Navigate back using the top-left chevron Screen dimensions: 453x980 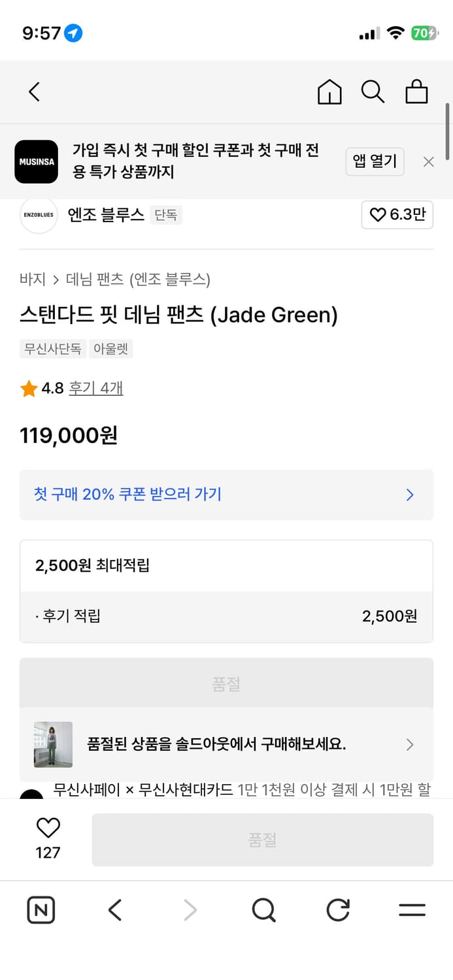point(34,91)
